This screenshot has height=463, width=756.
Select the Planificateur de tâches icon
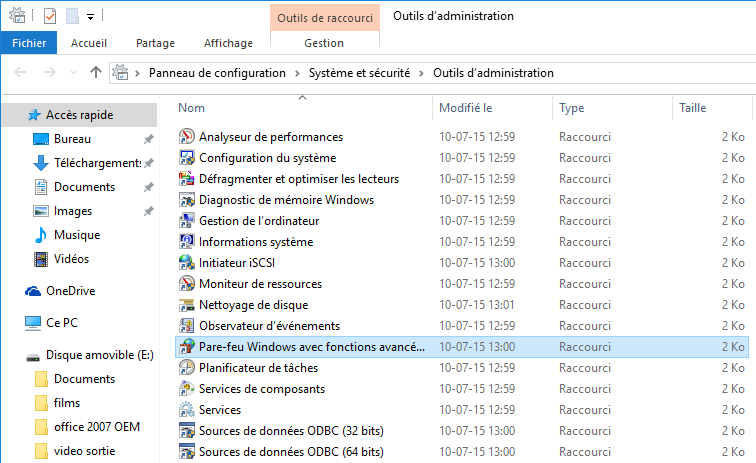coord(187,368)
